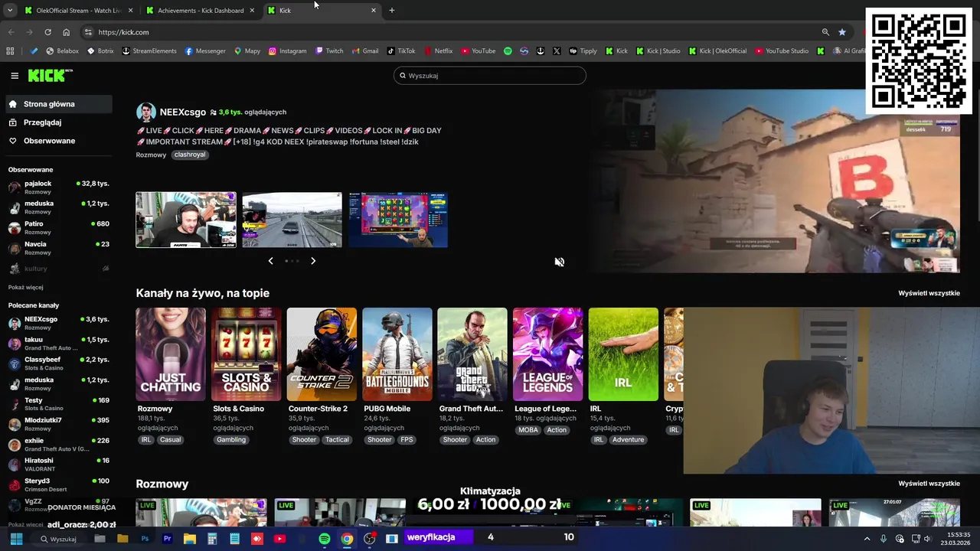The height and width of the screenshot is (551, 980).
Task: Bookmark this page with the star icon
Action: 842,32
